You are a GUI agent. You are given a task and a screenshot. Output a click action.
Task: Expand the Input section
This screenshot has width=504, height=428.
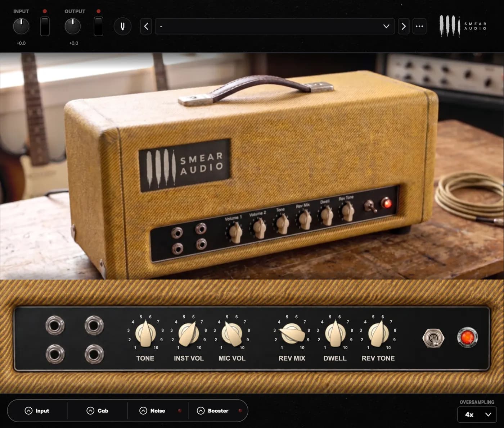[37, 411]
